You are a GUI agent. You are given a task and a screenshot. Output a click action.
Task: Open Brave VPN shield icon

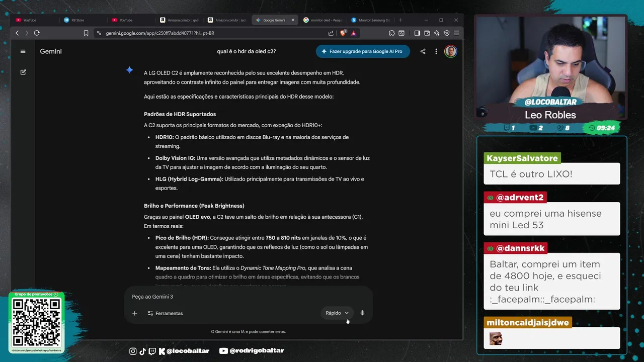point(447,33)
